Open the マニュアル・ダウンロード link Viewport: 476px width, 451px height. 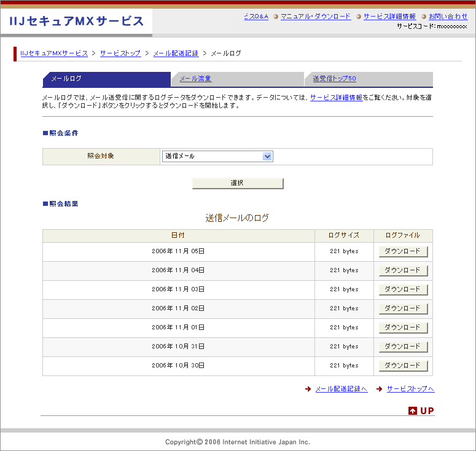316,17
